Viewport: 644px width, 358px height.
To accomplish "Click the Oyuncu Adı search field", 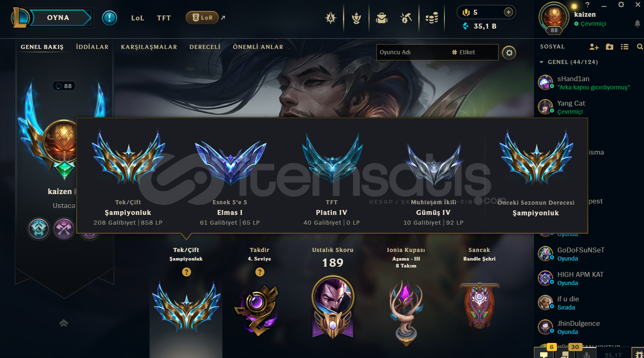I will (413, 52).
